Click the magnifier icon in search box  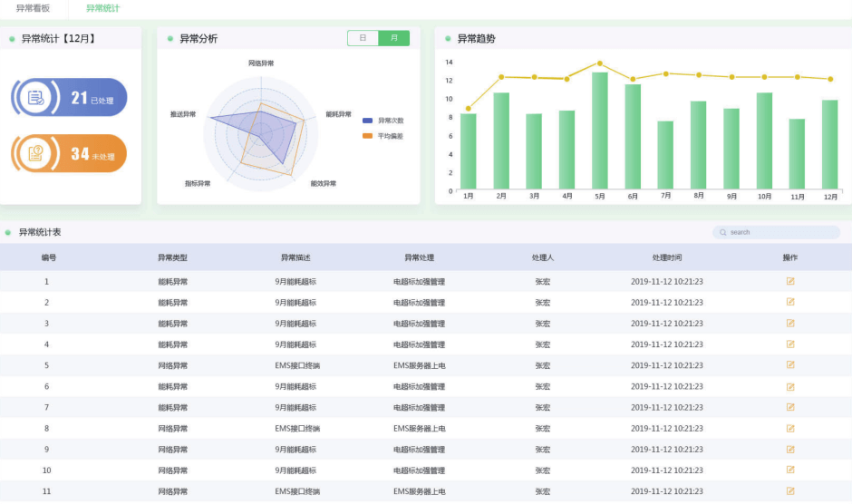[723, 233]
